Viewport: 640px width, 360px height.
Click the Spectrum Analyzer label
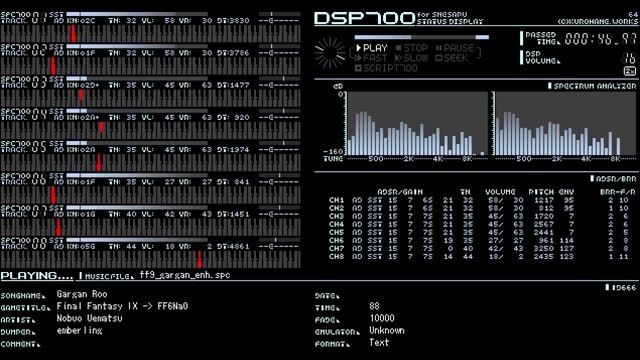[x=591, y=86]
